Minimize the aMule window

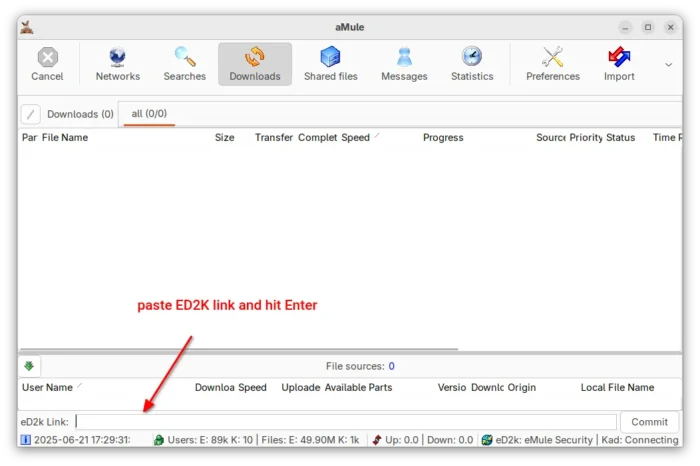tap(625, 28)
